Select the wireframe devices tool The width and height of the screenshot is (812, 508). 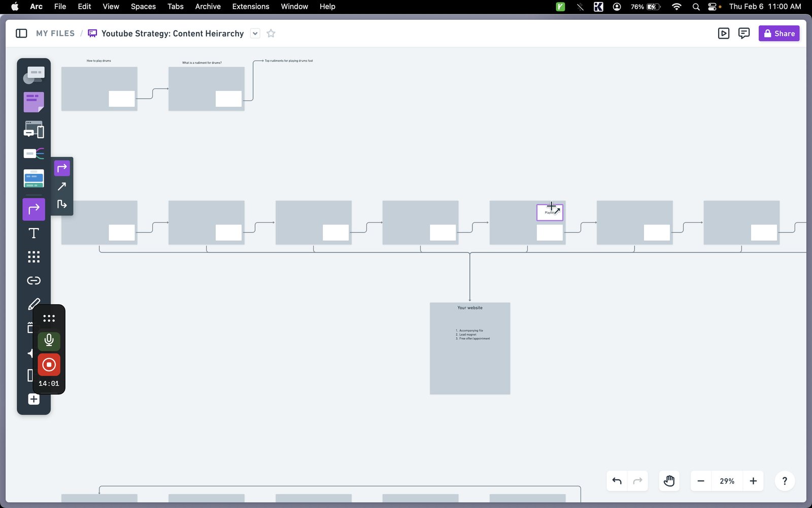(33, 130)
